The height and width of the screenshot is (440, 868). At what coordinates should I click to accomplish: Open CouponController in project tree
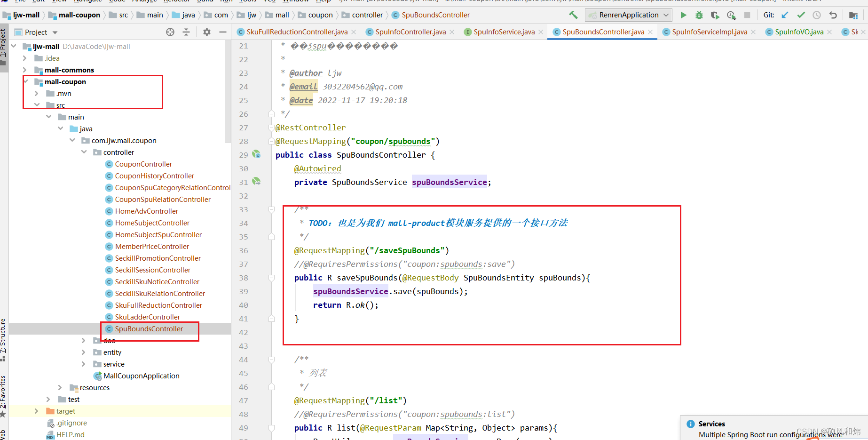[x=143, y=164]
